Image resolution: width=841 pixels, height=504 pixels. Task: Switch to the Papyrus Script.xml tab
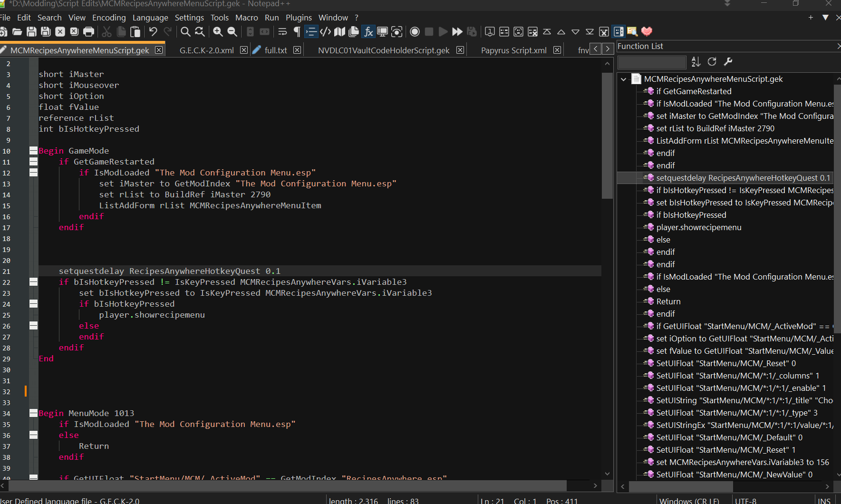[513, 50]
